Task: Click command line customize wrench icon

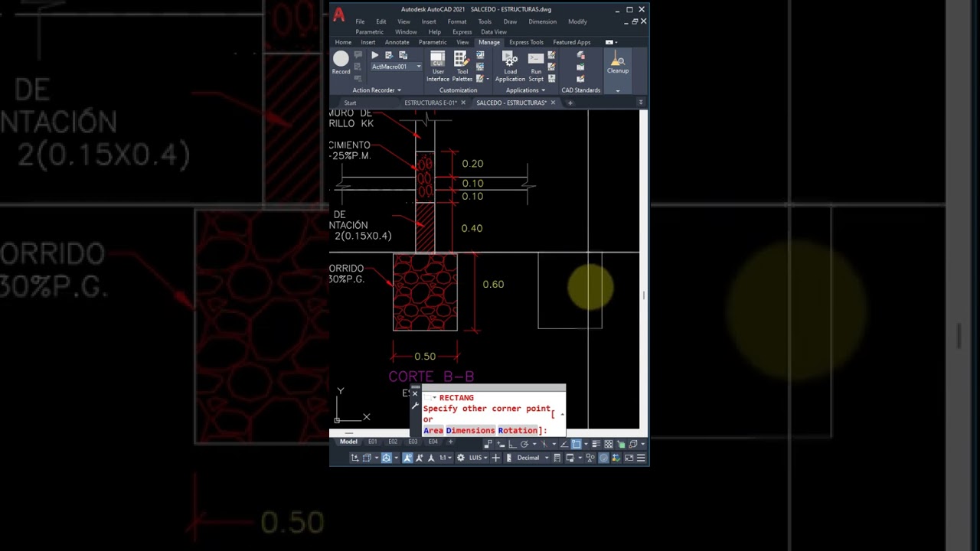Action: [x=415, y=406]
